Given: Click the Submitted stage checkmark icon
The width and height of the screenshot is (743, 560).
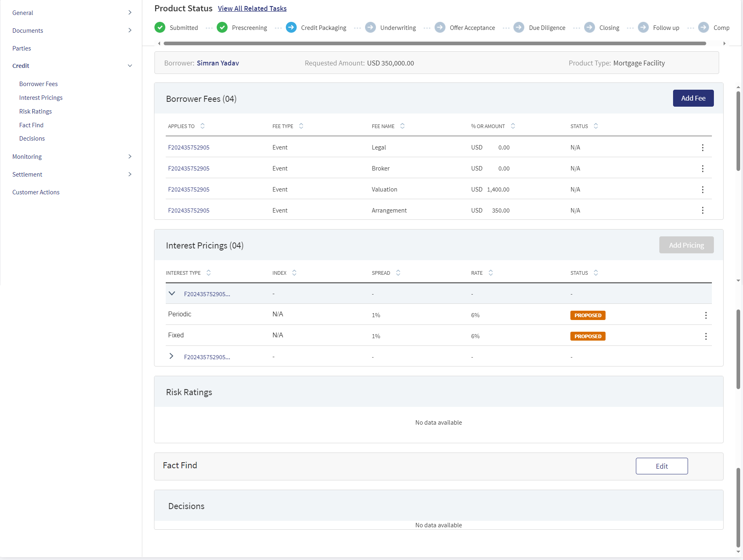Looking at the screenshot, I should pyautogui.click(x=160, y=27).
